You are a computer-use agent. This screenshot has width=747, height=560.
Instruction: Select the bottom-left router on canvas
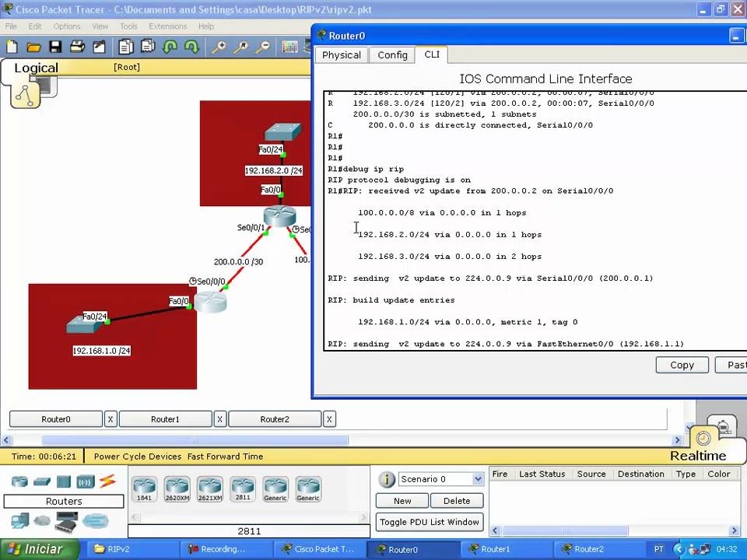pos(210,302)
